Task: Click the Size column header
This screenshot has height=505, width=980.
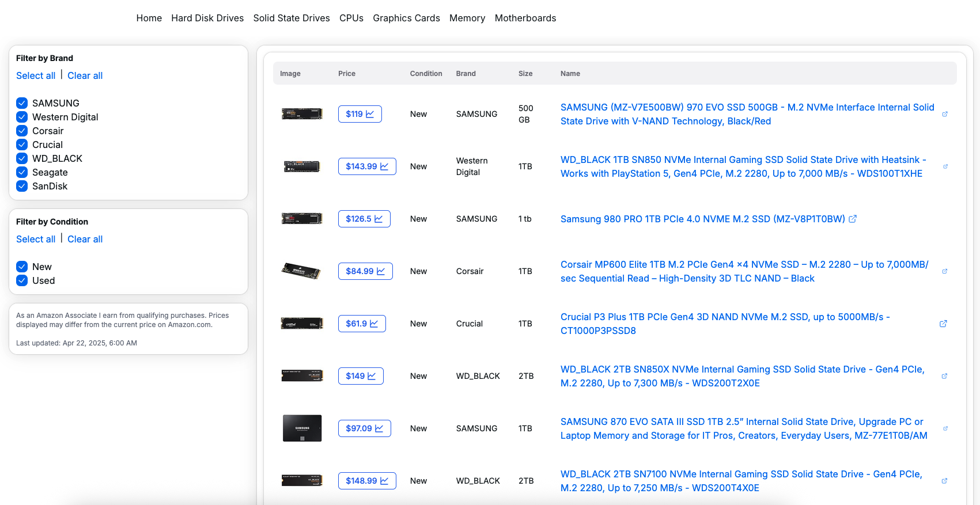Action: [525, 74]
